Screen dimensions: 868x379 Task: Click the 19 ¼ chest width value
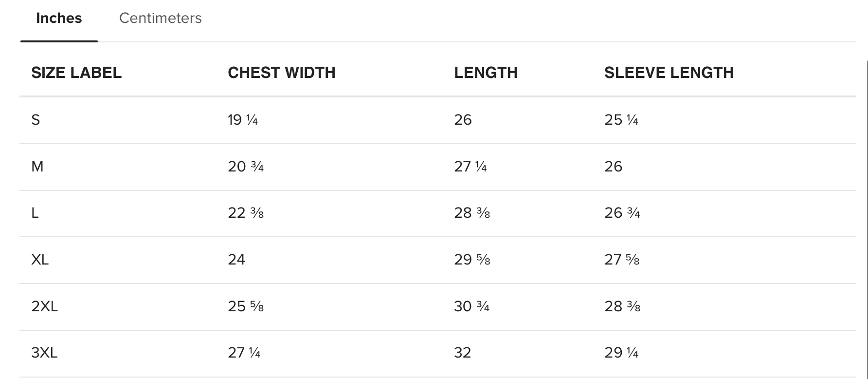click(x=243, y=120)
